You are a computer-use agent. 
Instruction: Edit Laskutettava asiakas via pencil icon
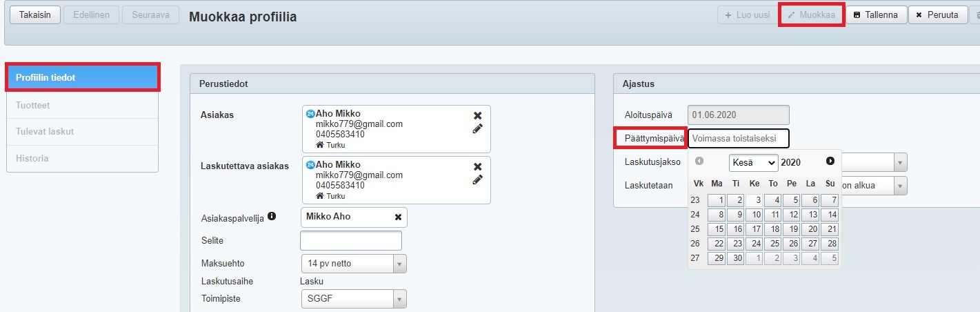(477, 179)
